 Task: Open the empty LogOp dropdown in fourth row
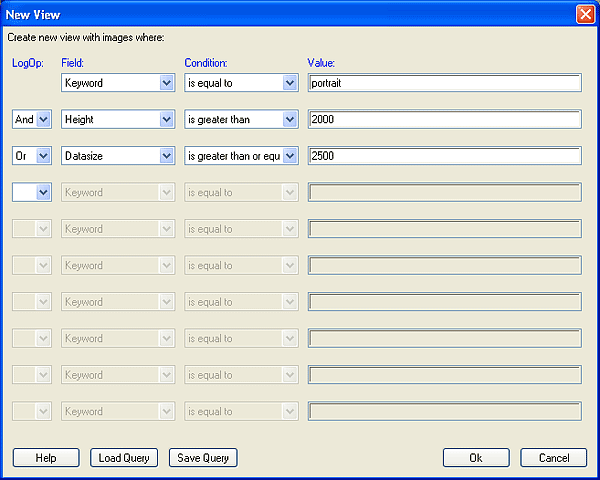(x=43, y=192)
